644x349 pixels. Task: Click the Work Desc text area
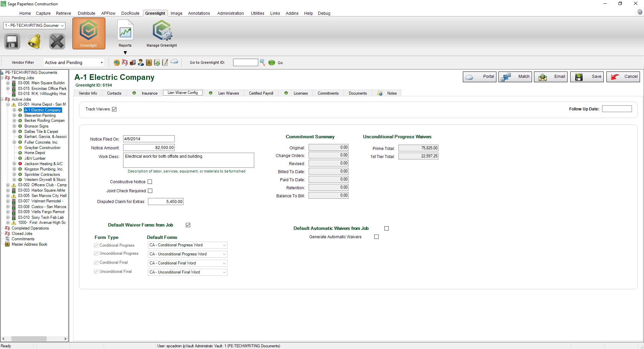tap(189, 160)
